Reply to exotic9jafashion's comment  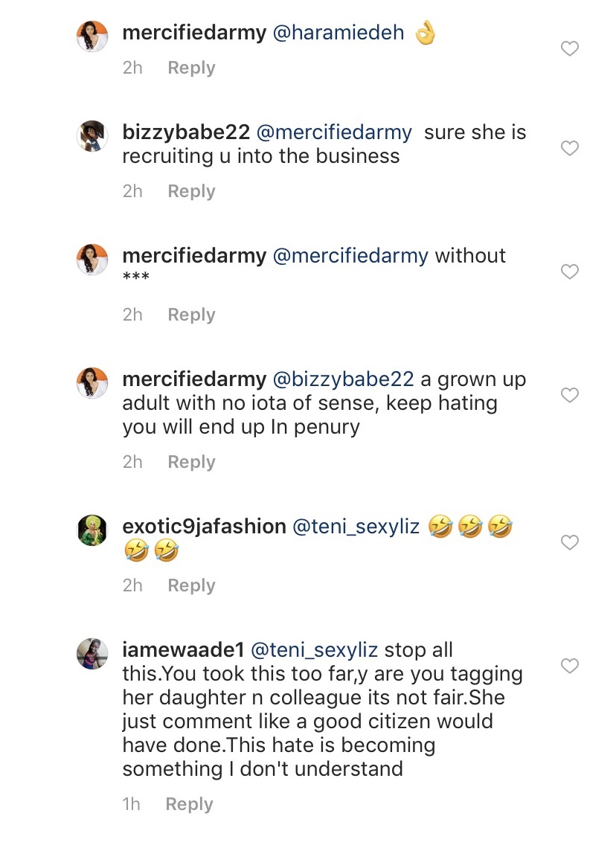click(191, 585)
